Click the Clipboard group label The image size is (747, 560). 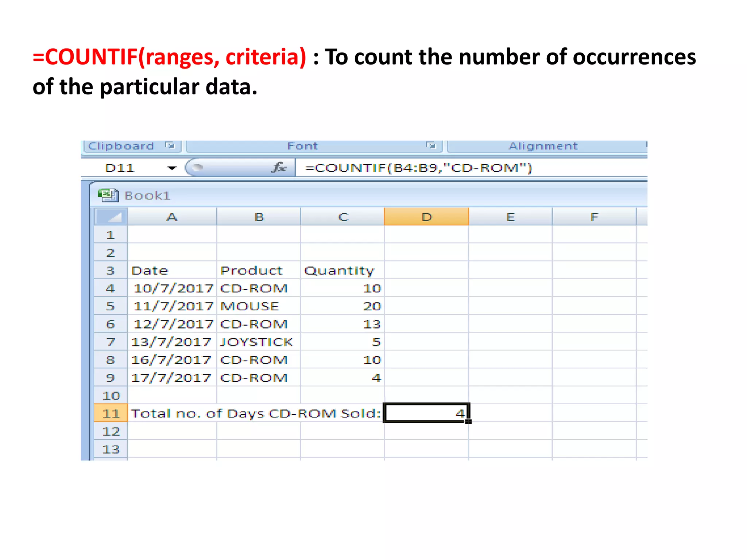click(121, 146)
